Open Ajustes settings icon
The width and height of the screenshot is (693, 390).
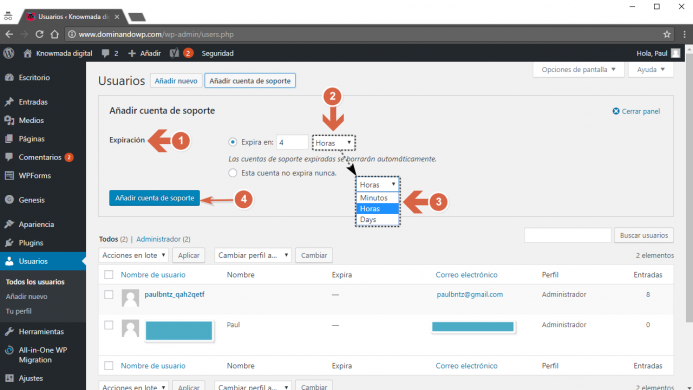click(x=9, y=379)
